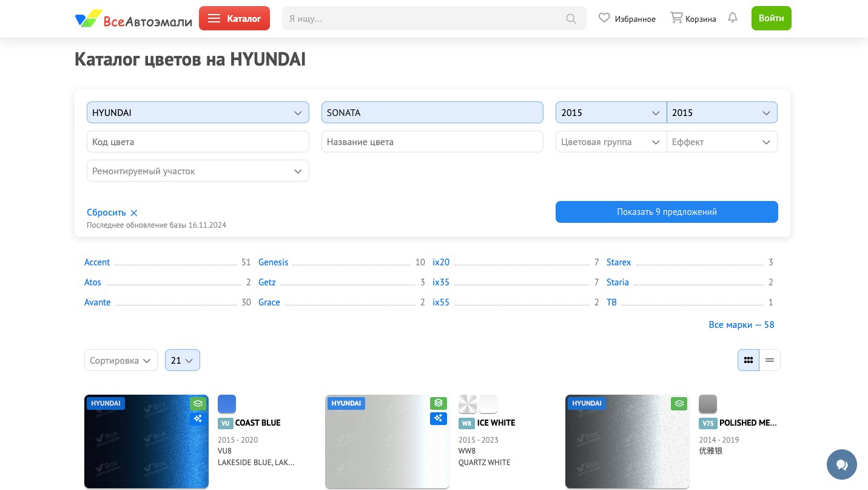Open the chat support bubble

(x=842, y=464)
